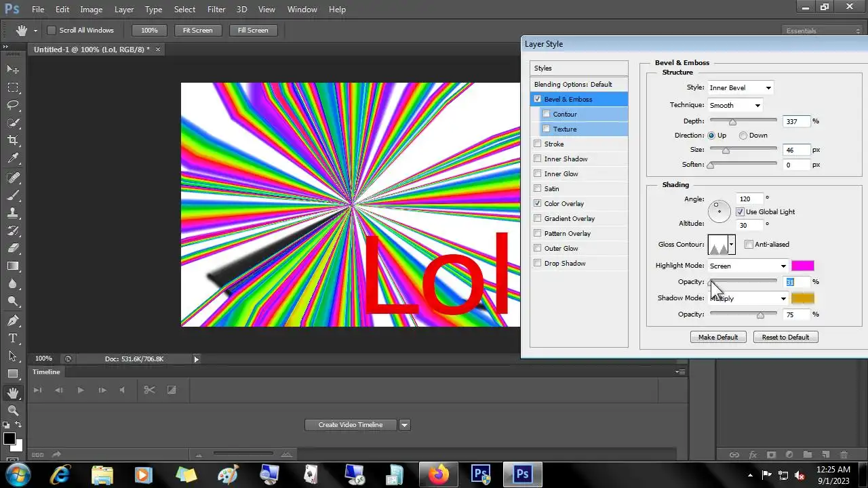Select the Quick Selection tool
Image resolution: width=868 pixels, height=488 pixels.
pyautogui.click(x=13, y=123)
